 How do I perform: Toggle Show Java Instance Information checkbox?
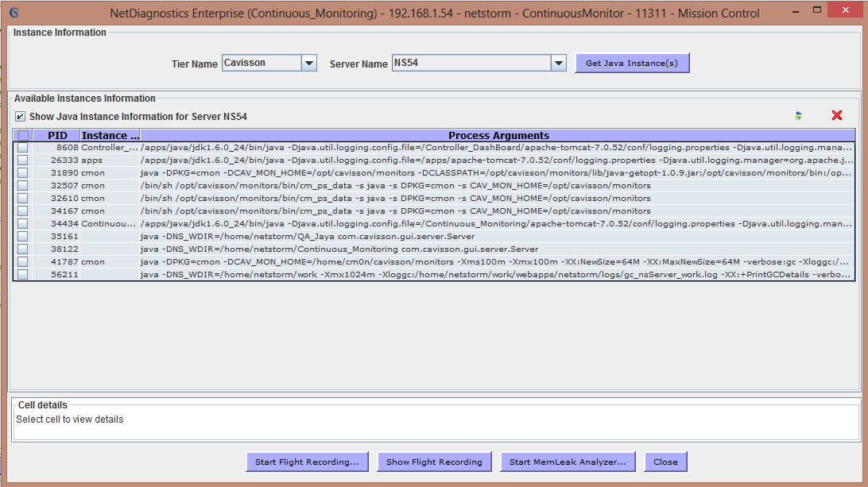coord(21,116)
